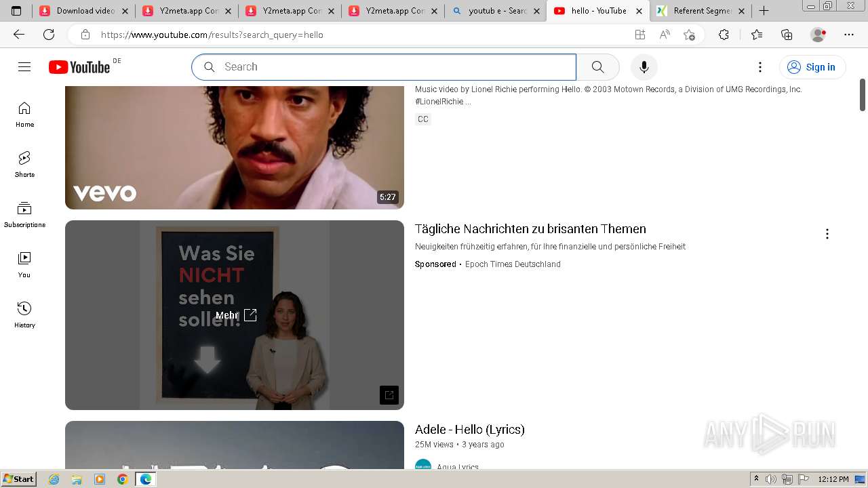
Task: Click the page vertical scrollbar thumb
Action: point(863,95)
